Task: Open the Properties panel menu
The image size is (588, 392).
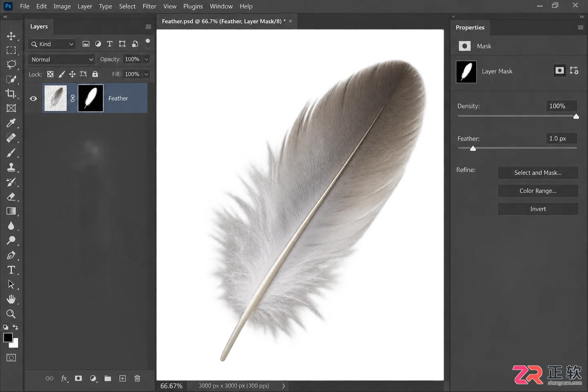Action: pos(580,27)
